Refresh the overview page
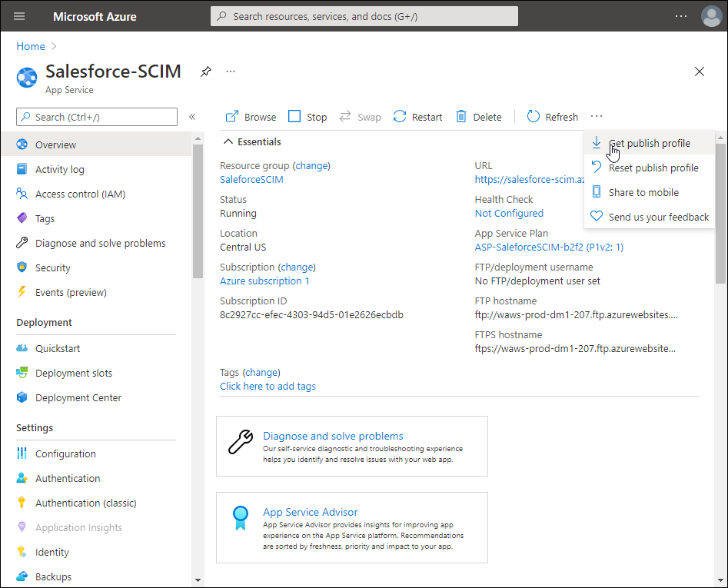Image resolution: width=728 pixels, height=588 pixels. (552, 117)
